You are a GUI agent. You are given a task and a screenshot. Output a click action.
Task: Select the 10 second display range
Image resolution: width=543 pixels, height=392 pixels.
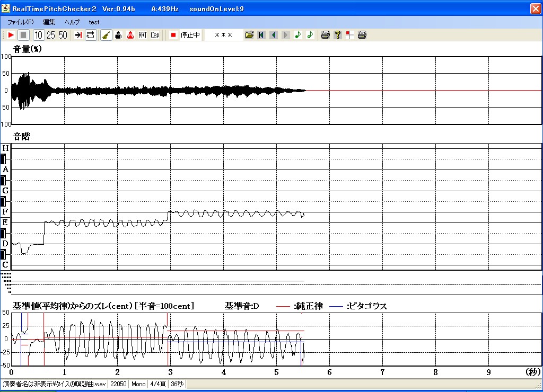click(x=38, y=35)
